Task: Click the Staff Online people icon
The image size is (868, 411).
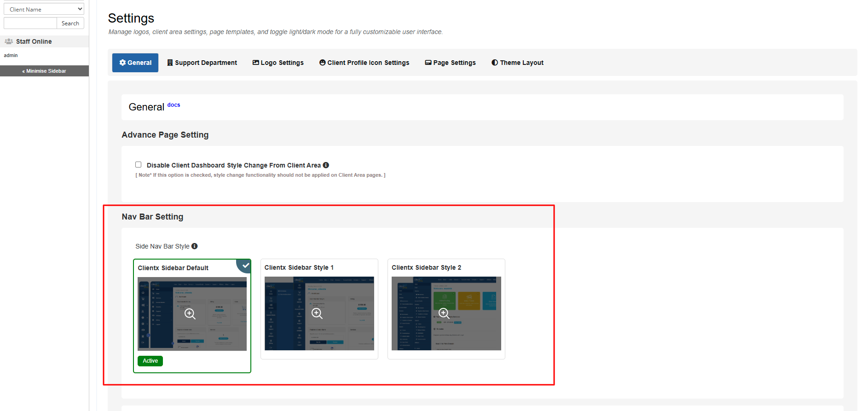Action: click(9, 41)
